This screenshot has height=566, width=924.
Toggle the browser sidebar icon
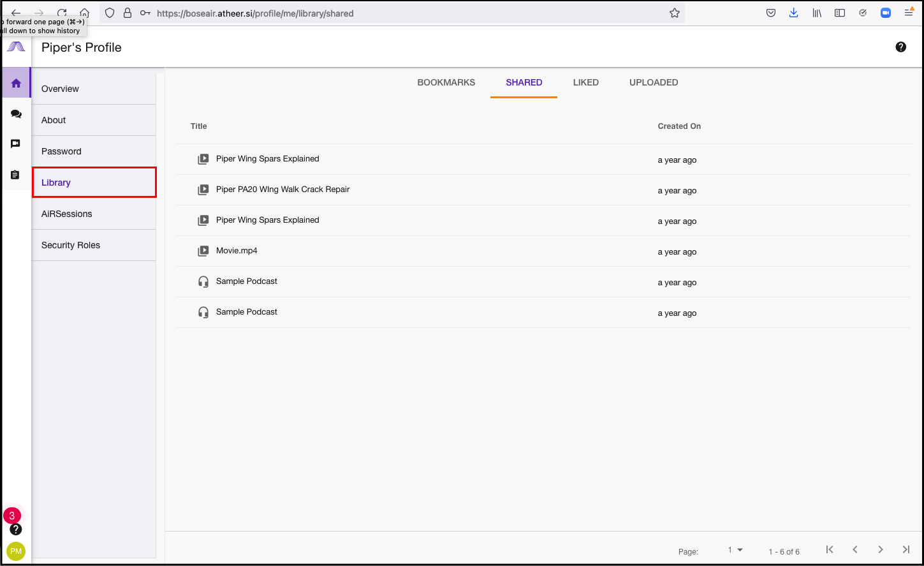840,13
